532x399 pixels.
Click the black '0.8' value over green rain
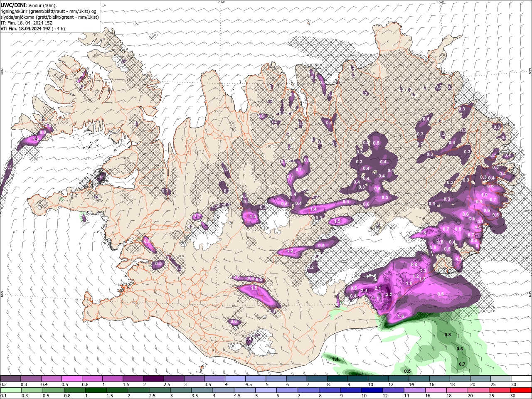[x=448, y=335]
